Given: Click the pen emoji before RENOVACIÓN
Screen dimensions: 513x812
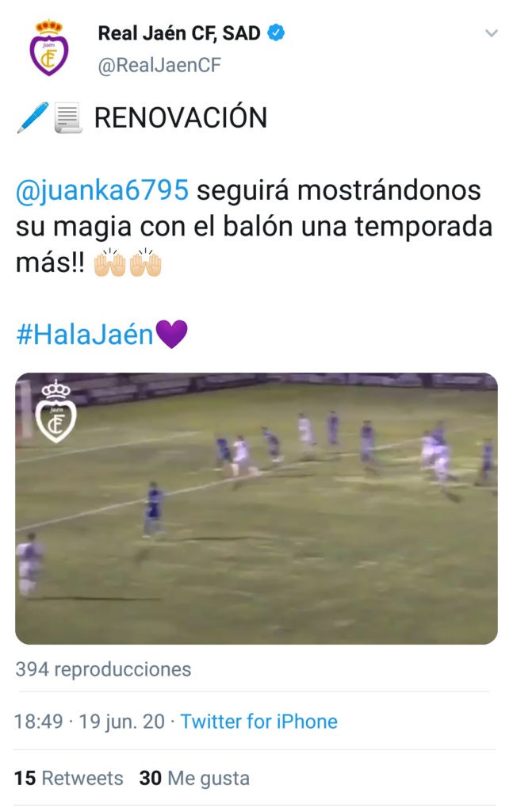Looking at the screenshot, I should pos(33,117).
